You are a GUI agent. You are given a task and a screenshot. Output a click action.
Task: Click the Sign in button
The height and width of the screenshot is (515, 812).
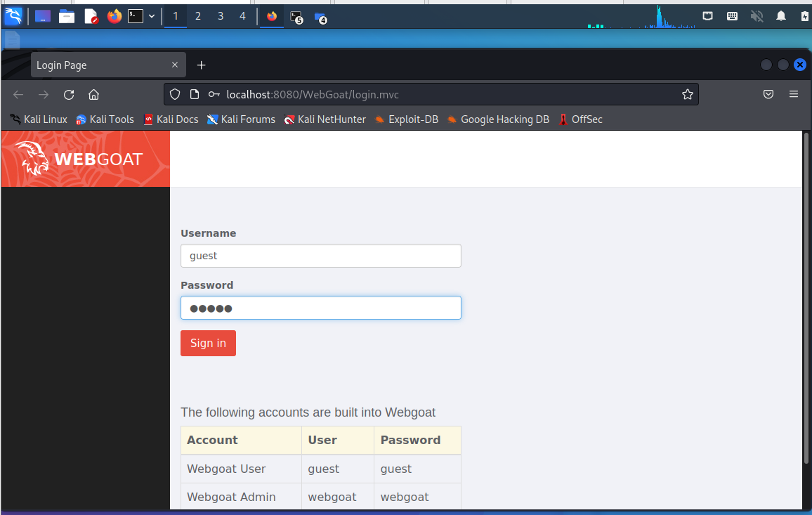coord(208,343)
